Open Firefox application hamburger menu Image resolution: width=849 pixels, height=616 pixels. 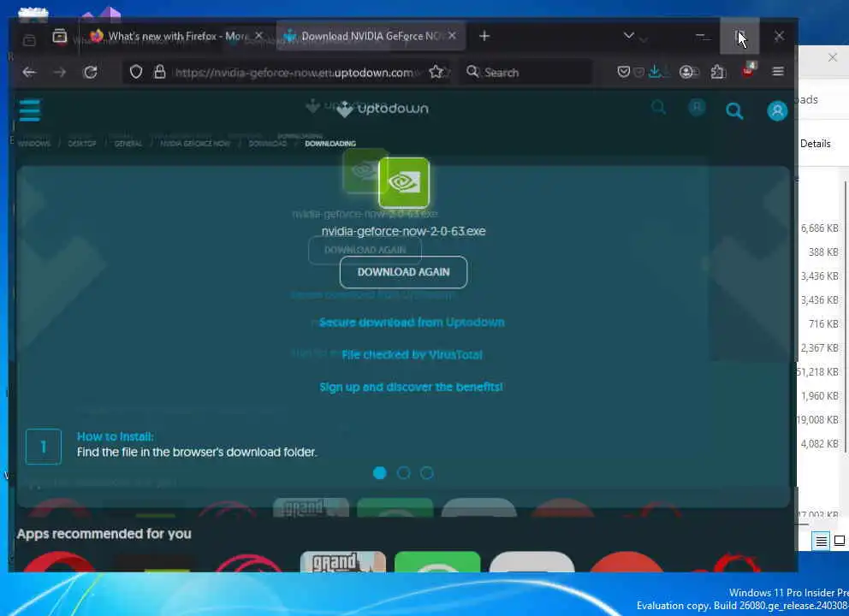pyautogui.click(x=778, y=72)
